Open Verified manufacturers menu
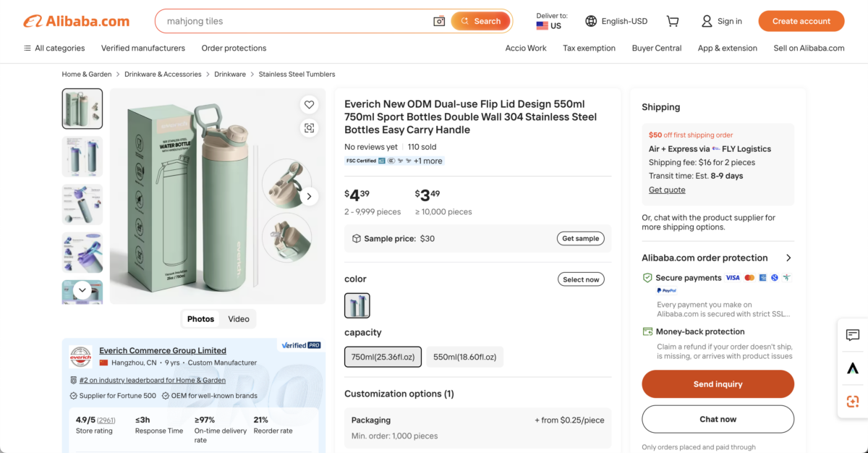This screenshot has width=868, height=453. (x=143, y=48)
